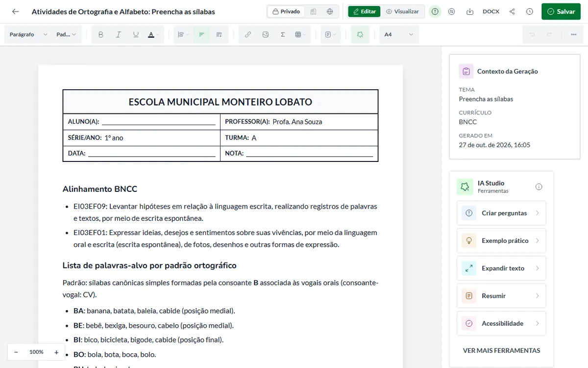This screenshot has height=368, width=588.
Task: Click the zoom out minus button
Action: [x=16, y=352]
